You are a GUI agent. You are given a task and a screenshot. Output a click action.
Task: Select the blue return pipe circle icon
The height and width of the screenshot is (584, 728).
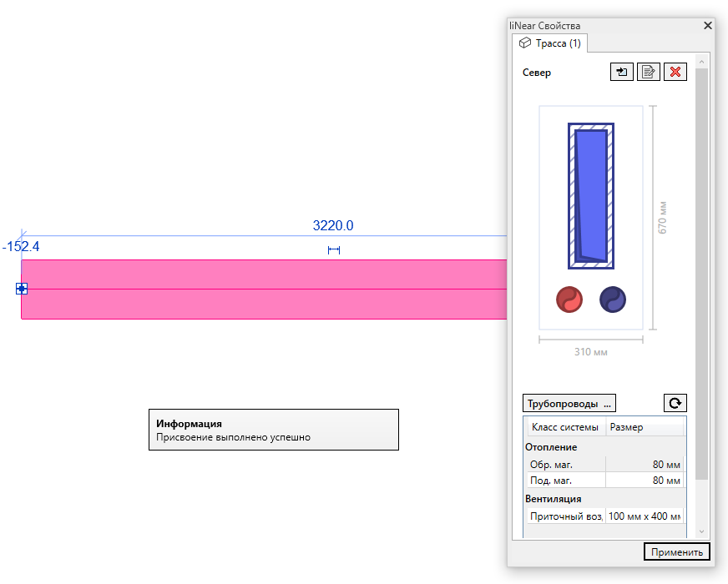point(613,300)
